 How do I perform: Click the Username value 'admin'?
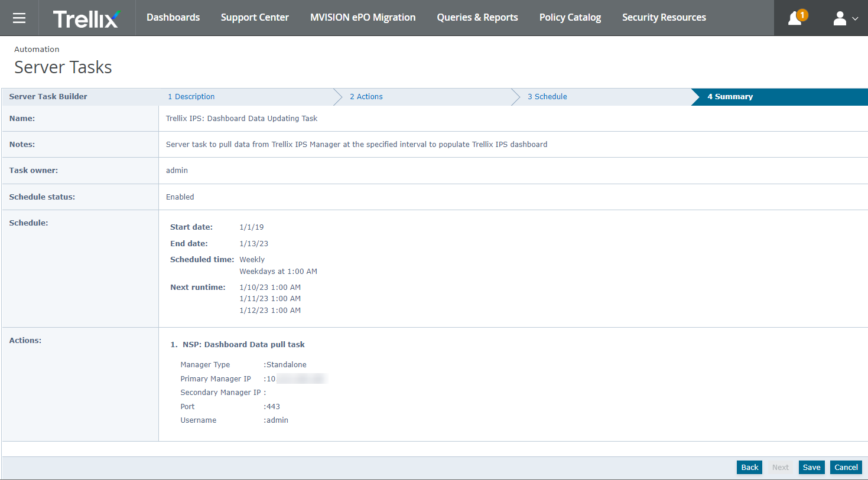[277, 420]
